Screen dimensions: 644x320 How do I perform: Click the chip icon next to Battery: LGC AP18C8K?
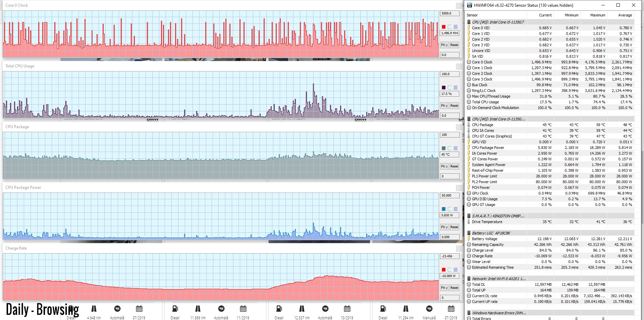pos(469,233)
